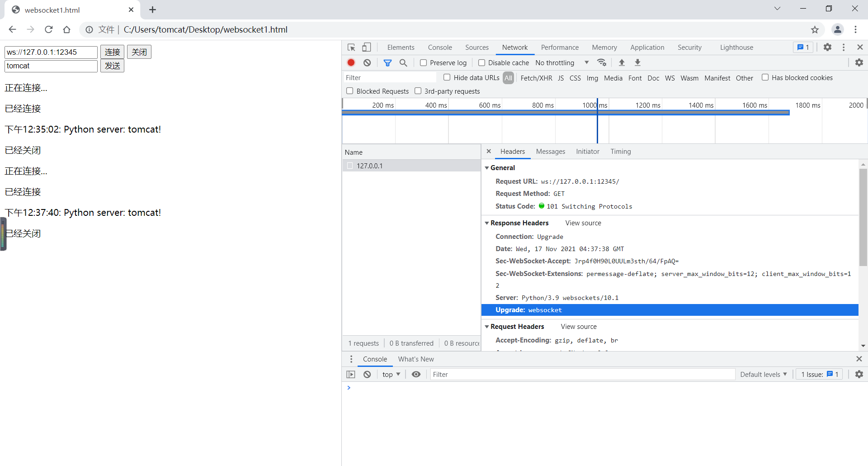
Task: View source of Request Headers
Action: coord(579,327)
